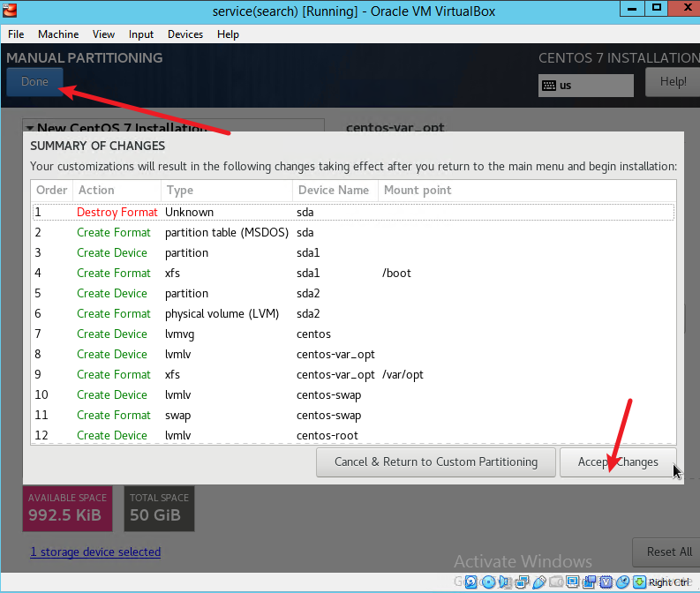Select row 8 lvmlv centos-var_opt
This screenshot has width=700, height=593.
coord(353,354)
